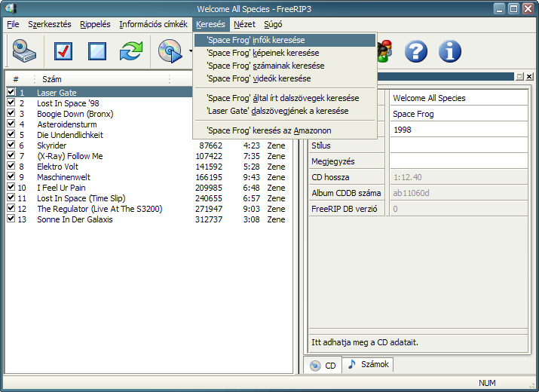Image resolution: width=539 pixels, height=392 pixels.
Task: Uncheck track 11 Lost In Space (Time Slip) checkbox
Action: [11, 198]
